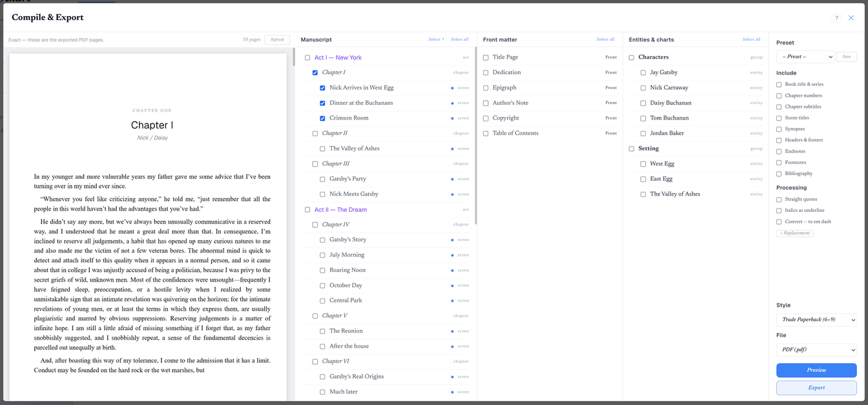Click the Save preset button
The width and height of the screenshot is (868, 405).
coord(847,57)
